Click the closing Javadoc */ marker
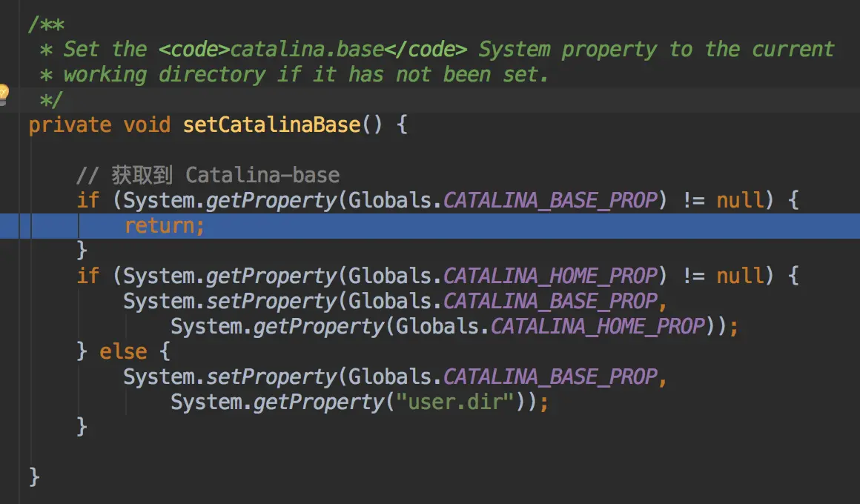Screen dimensions: 860x504 click(x=51, y=100)
